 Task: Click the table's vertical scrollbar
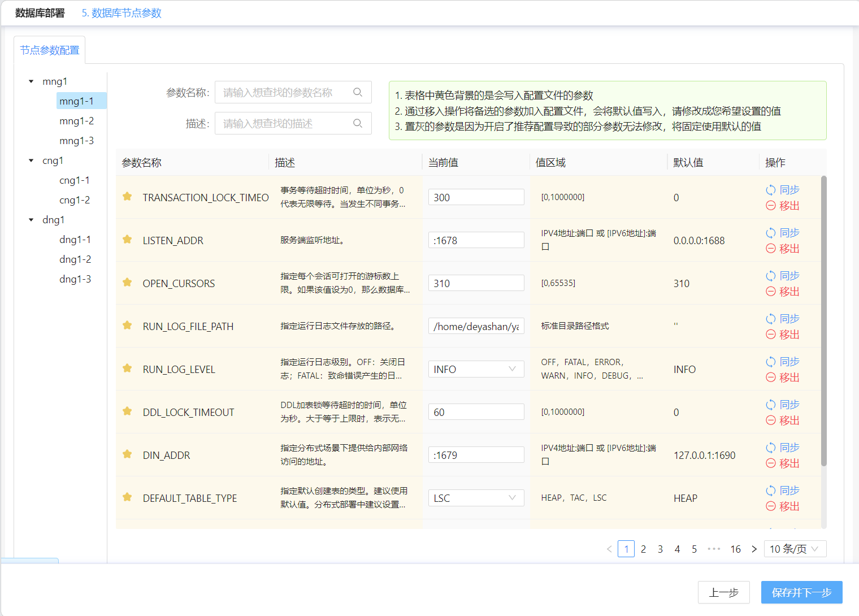[823, 321]
